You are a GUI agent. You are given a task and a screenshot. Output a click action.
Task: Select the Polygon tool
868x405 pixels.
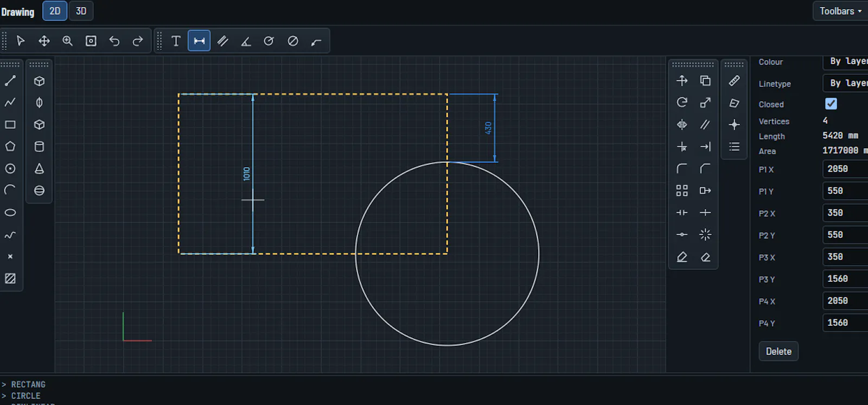10,147
